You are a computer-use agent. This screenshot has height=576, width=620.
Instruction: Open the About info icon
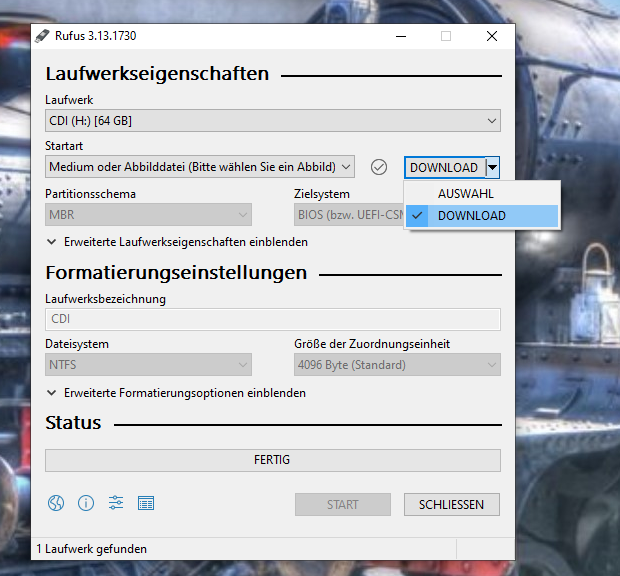(86, 503)
